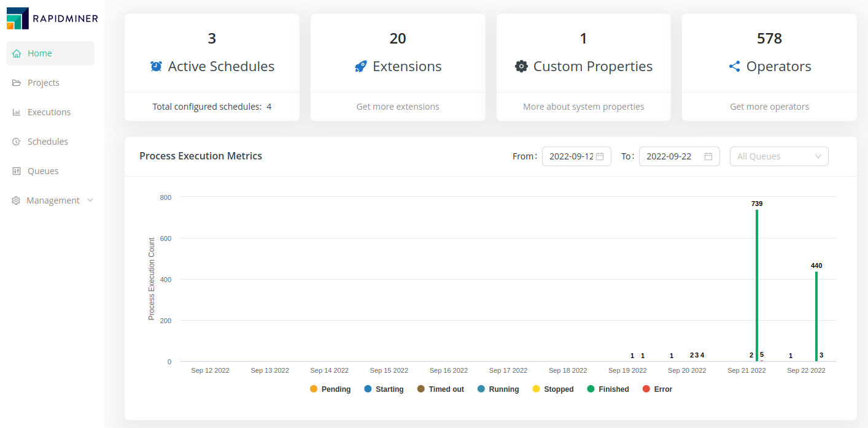Toggle Running legend color marker
This screenshot has height=428, width=868.
(x=481, y=389)
